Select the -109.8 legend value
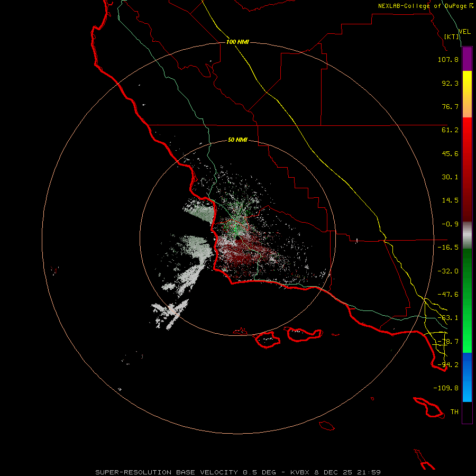The width and height of the screenshot is (476, 476). (446, 388)
